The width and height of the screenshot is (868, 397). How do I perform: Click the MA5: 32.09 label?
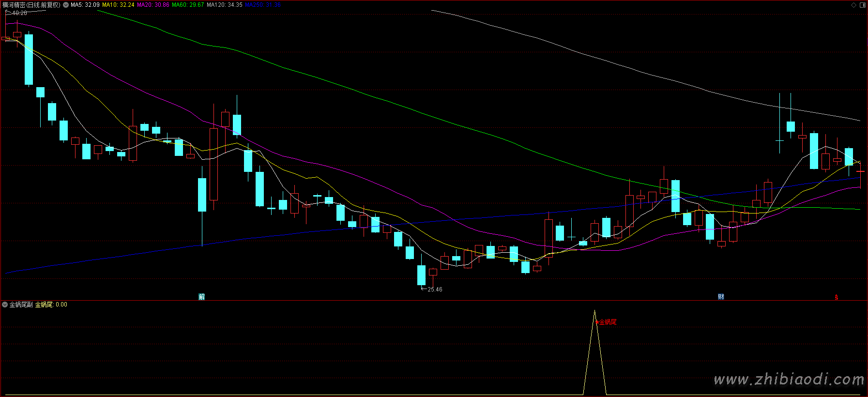[x=85, y=5]
